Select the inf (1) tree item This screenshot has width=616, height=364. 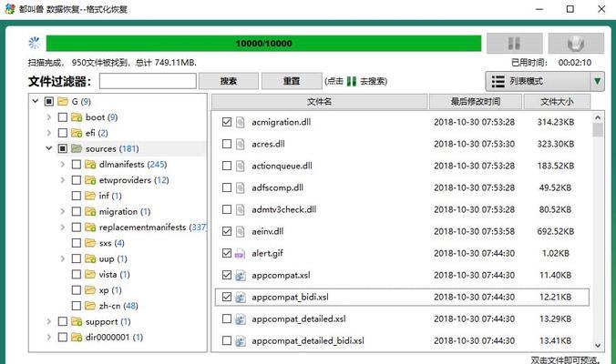point(110,196)
